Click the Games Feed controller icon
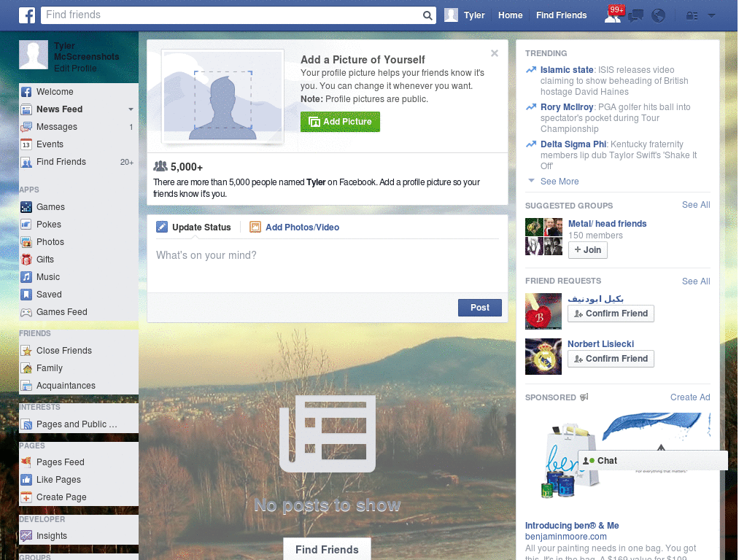 [26, 312]
